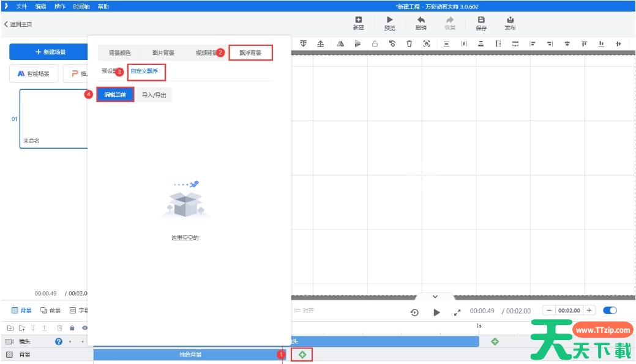This screenshot has width=636, height=364.
Task: Click the unlock padlock icon in canvas toolbar
Action: tap(375, 43)
